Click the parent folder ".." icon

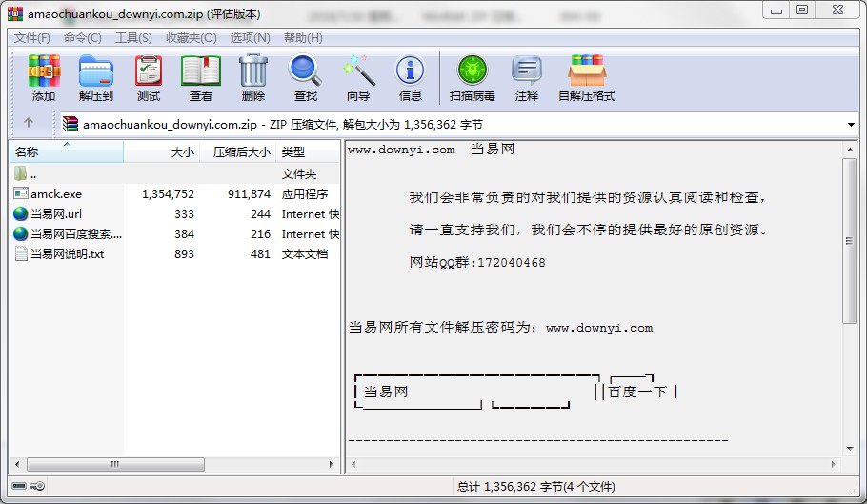point(20,173)
